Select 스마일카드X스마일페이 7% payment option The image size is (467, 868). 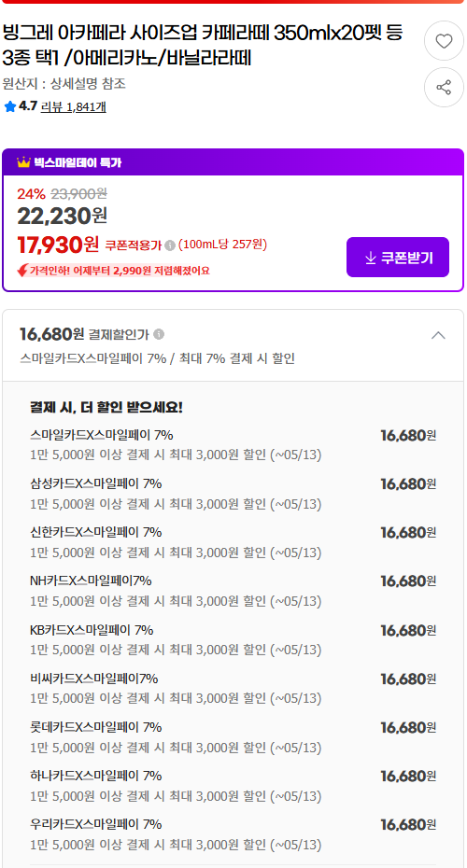point(233,444)
